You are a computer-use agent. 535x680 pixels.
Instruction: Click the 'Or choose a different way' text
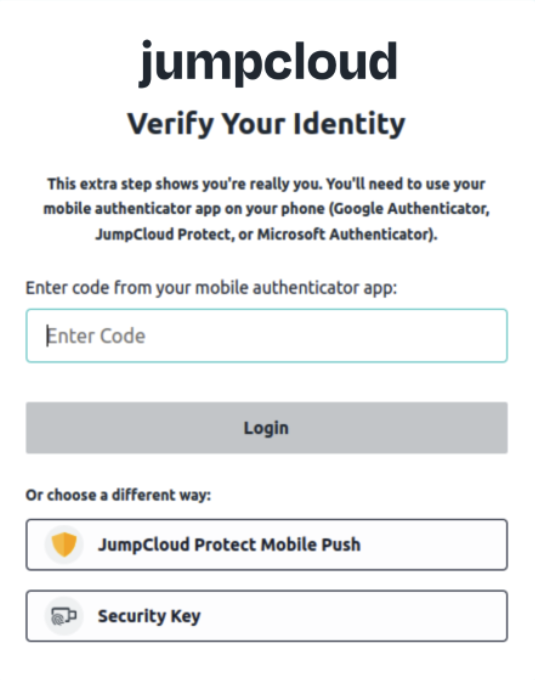(x=118, y=495)
